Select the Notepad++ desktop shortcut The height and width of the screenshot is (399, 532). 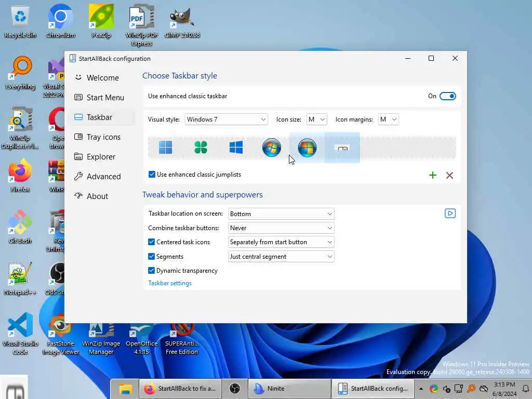coord(20,278)
